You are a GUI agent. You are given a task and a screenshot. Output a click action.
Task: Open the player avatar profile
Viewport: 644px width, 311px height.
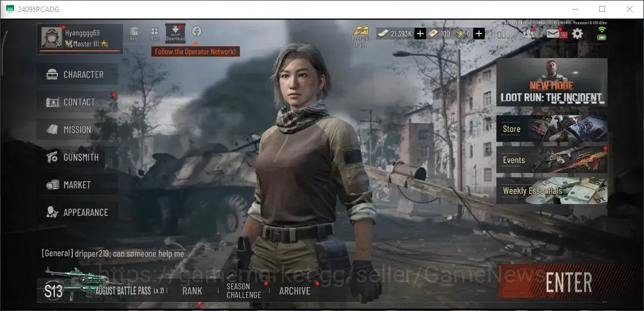tap(52, 38)
